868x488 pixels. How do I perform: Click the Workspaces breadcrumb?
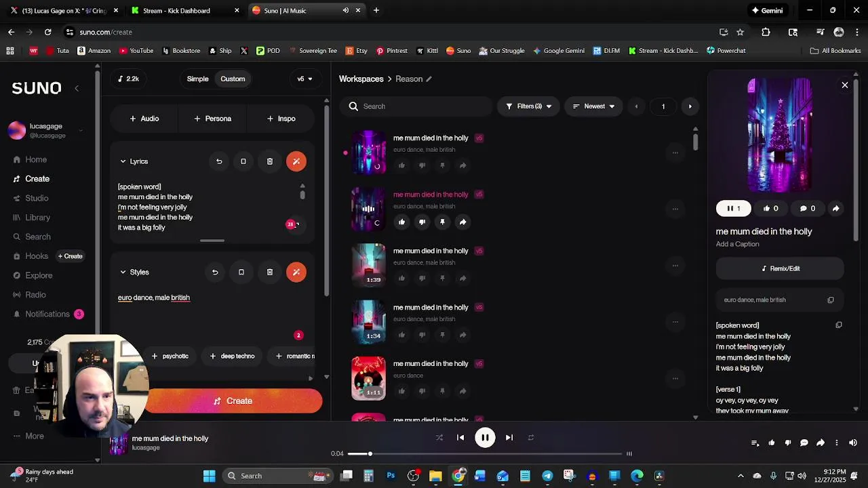click(x=361, y=79)
